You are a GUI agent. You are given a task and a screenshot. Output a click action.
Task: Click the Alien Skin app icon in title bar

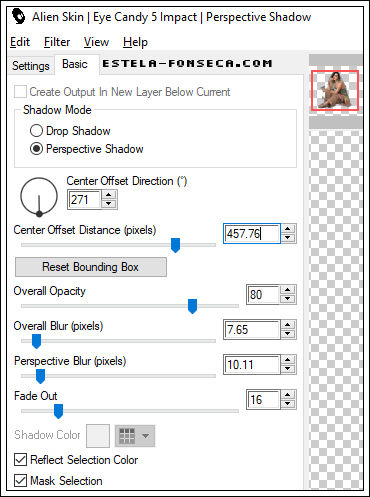pos(18,16)
